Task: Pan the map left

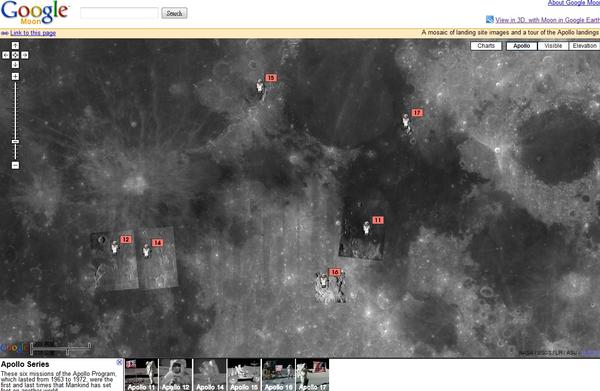Action: tap(6, 55)
